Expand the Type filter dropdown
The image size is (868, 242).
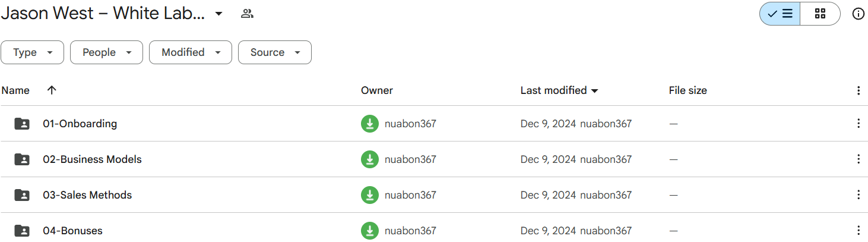(33, 52)
